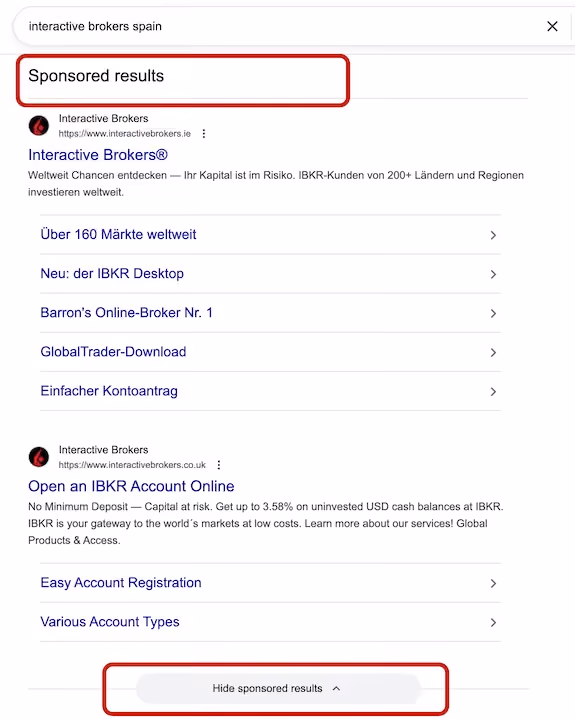Click chevron on "GlobalTrader-Download" row

pos(493,353)
